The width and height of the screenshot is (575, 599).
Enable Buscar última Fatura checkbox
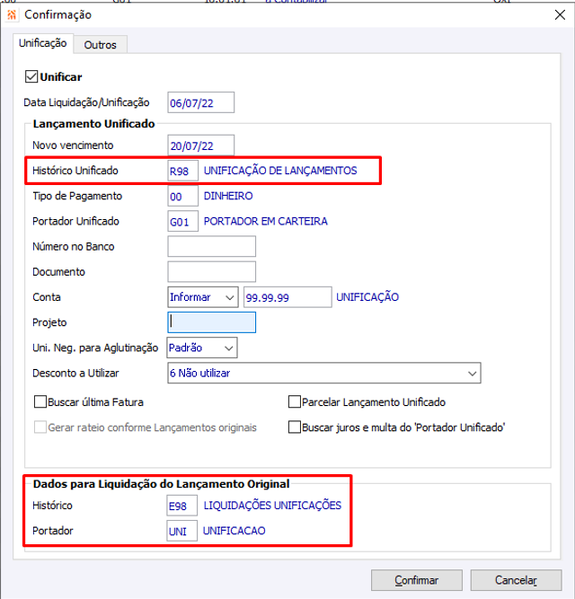40,402
